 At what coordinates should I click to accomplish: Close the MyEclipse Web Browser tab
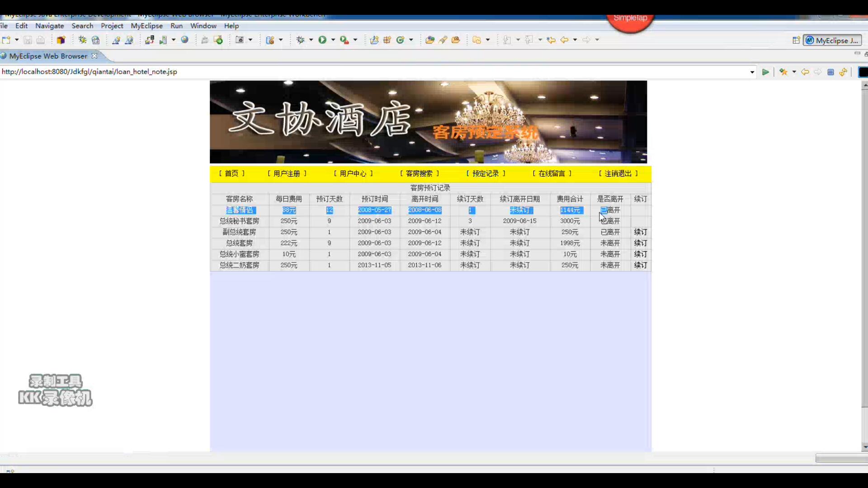coord(94,56)
